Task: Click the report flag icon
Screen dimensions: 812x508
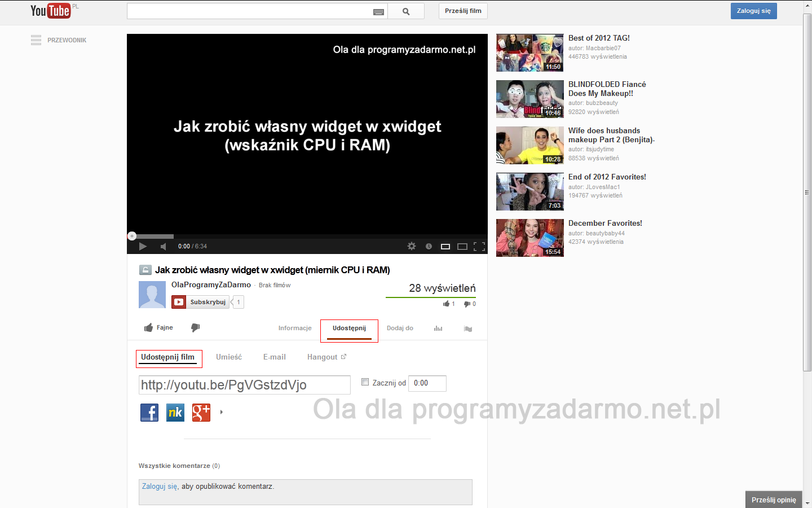Action: point(468,329)
